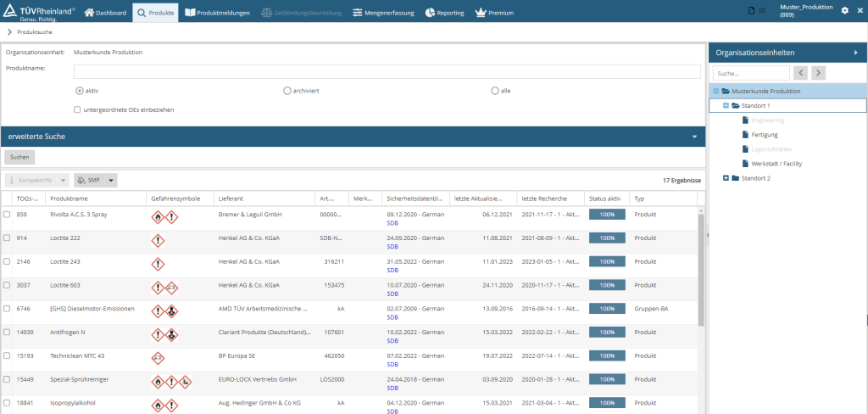Click the 100% status bar for Antifrogen N

coord(607,333)
